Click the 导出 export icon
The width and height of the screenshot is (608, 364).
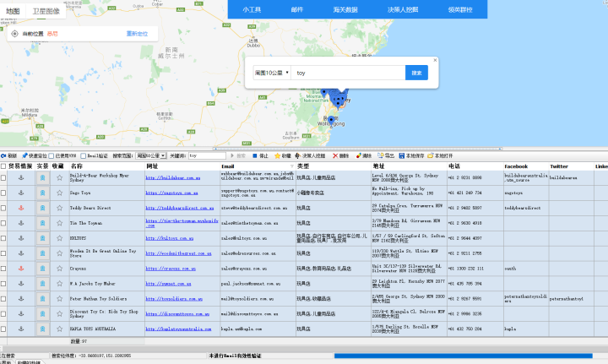click(x=380, y=156)
